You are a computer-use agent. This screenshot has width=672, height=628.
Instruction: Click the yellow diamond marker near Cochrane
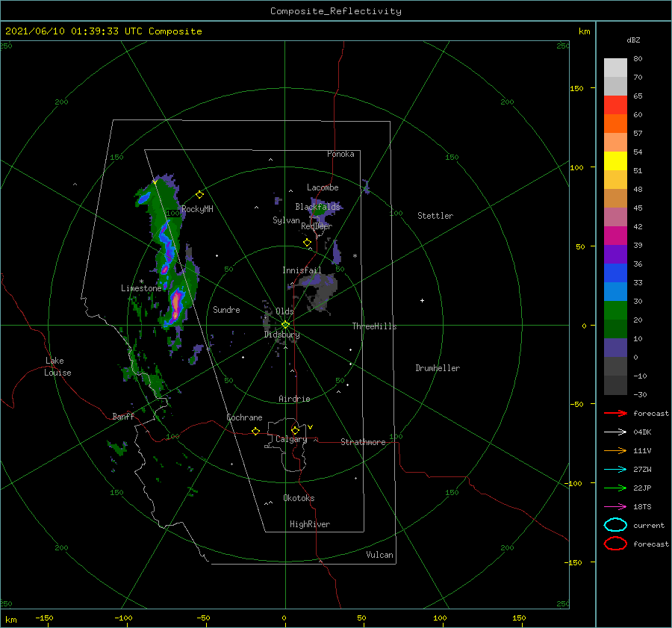point(256,432)
